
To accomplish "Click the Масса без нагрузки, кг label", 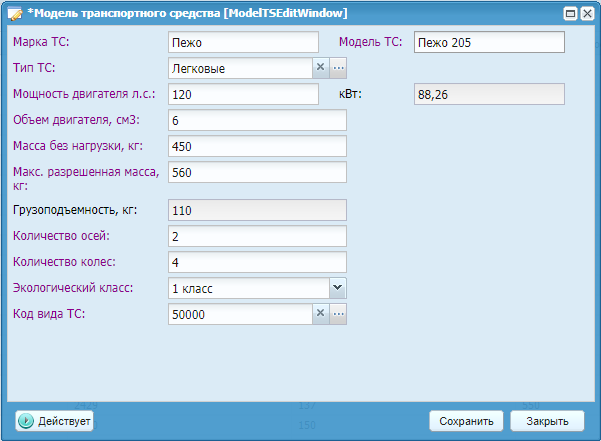I will tap(78, 146).
